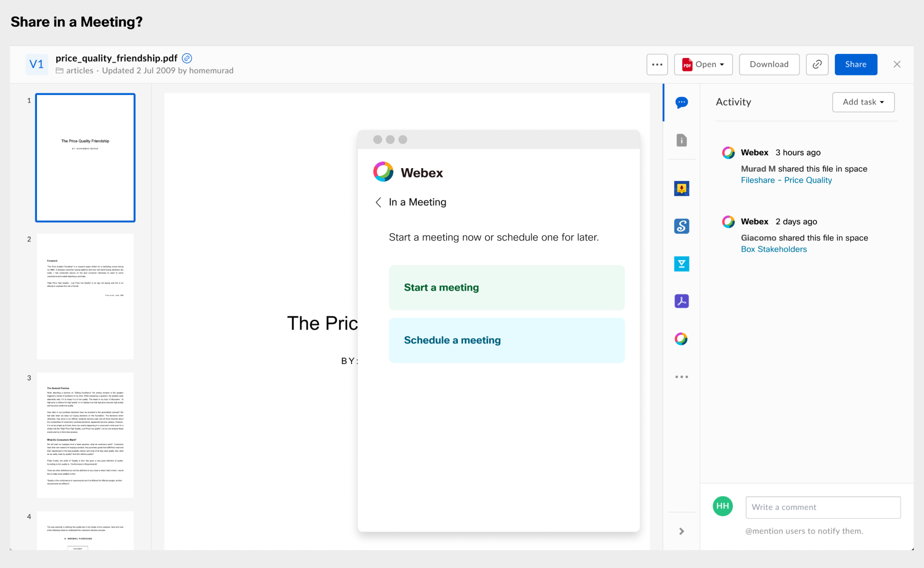924x568 pixels.
Task: Click the Activity heading
Action: click(x=733, y=102)
